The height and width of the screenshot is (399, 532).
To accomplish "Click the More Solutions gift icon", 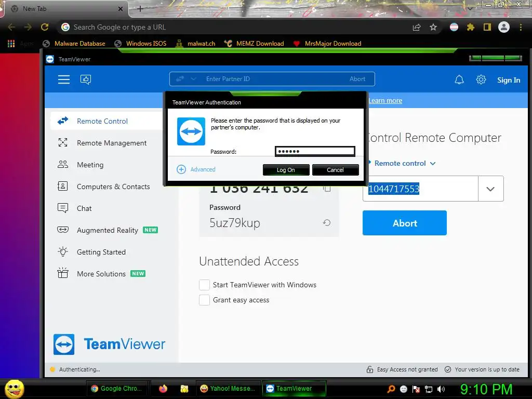I will point(63,273).
